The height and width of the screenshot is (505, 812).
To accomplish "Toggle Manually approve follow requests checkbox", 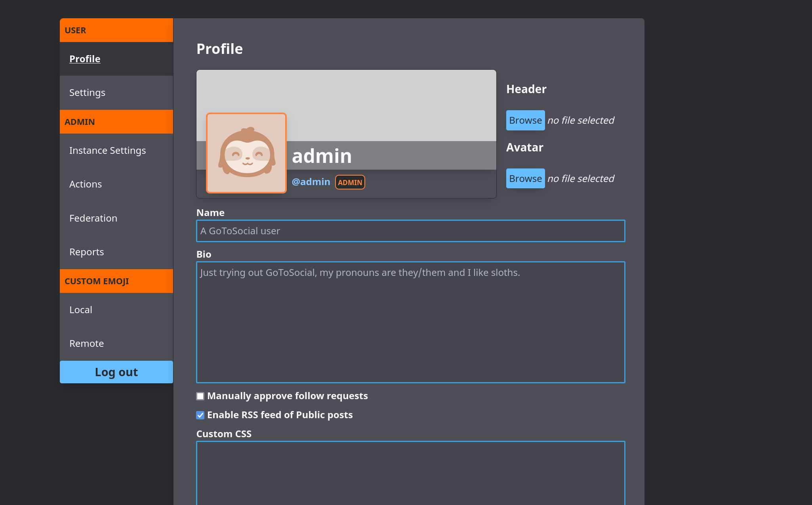I will [200, 396].
